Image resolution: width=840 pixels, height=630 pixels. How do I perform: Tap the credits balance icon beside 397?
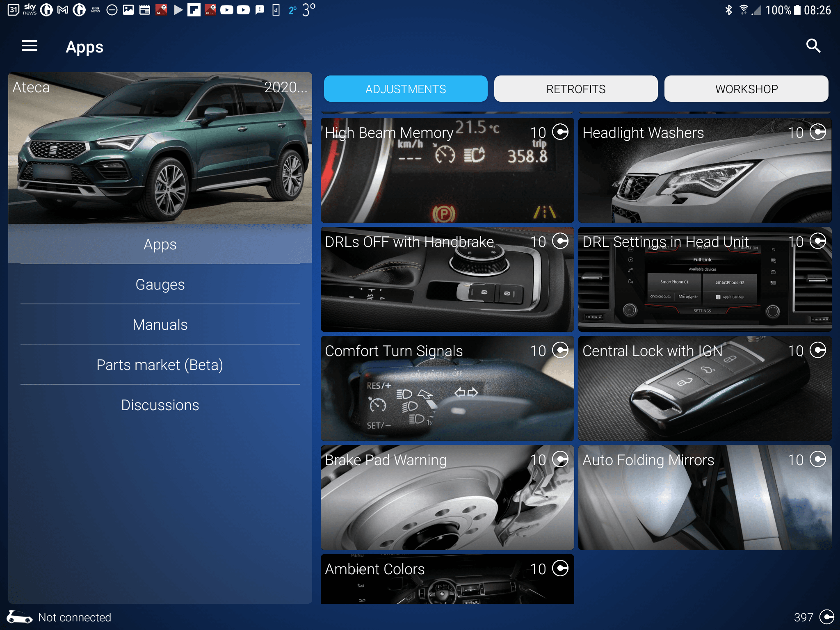826,617
